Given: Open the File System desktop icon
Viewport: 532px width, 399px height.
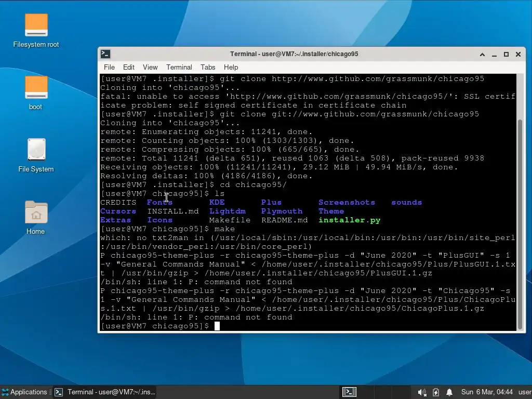Looking at the screenshot, I should [36, 155].
